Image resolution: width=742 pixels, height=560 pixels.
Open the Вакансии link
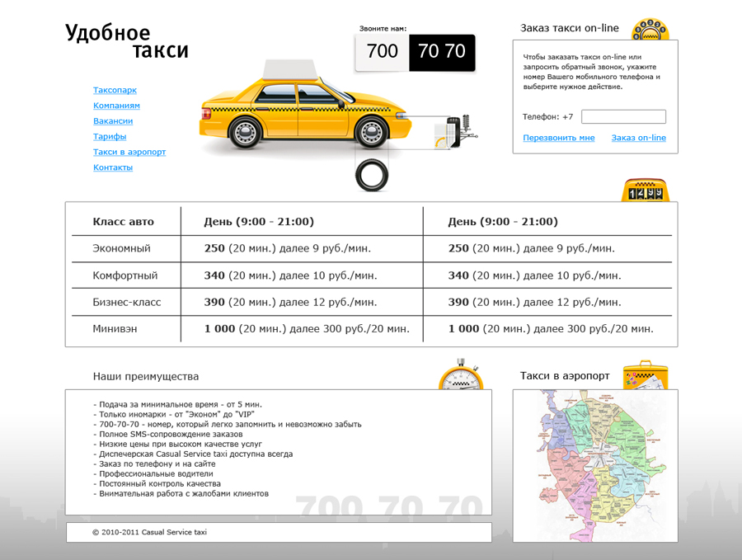113,121
